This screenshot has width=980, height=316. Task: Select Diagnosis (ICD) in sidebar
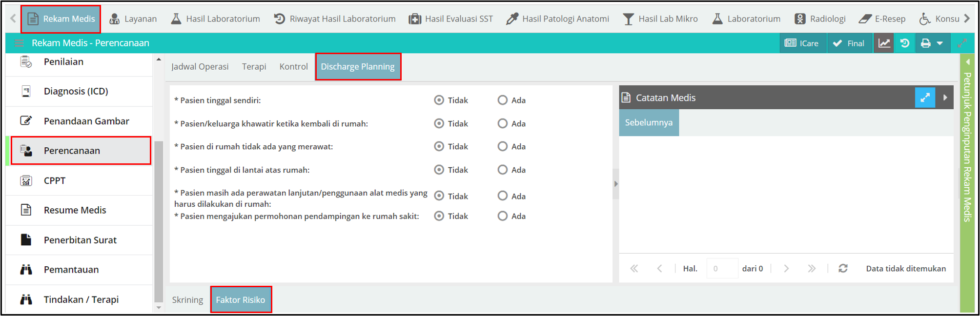(x=79, y=92)
